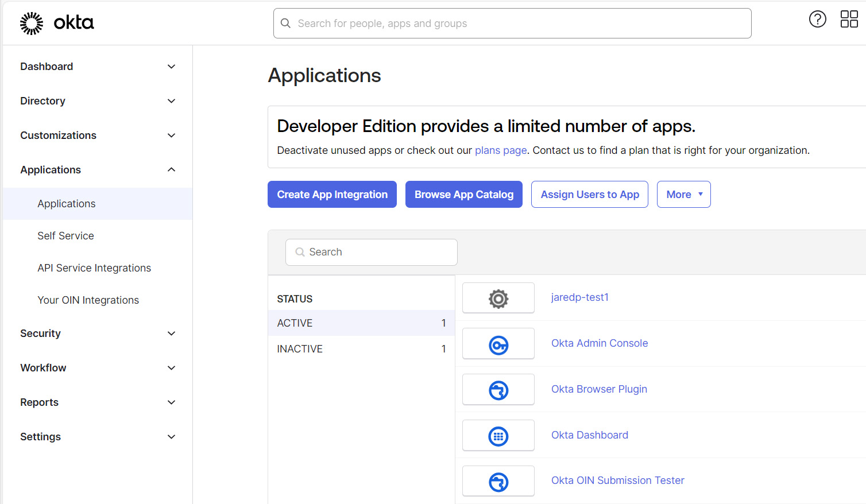Viewport: 866px width, 504px height.
Task: Click the Create App Integration button
Action: [331, 194]
